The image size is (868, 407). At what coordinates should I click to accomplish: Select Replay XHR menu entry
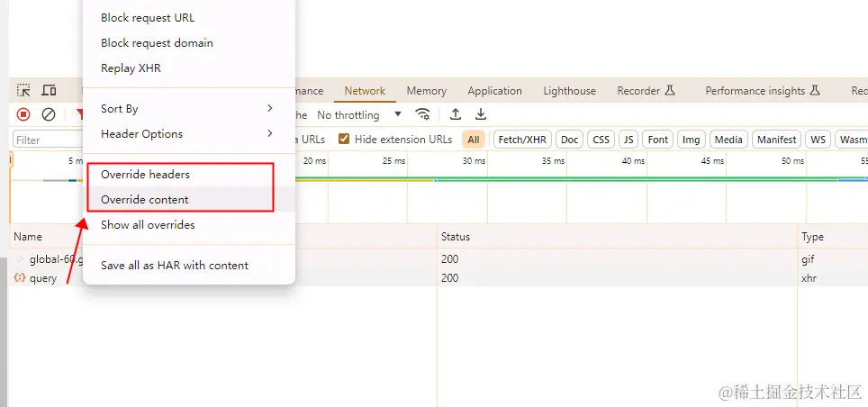click(188, 68)
